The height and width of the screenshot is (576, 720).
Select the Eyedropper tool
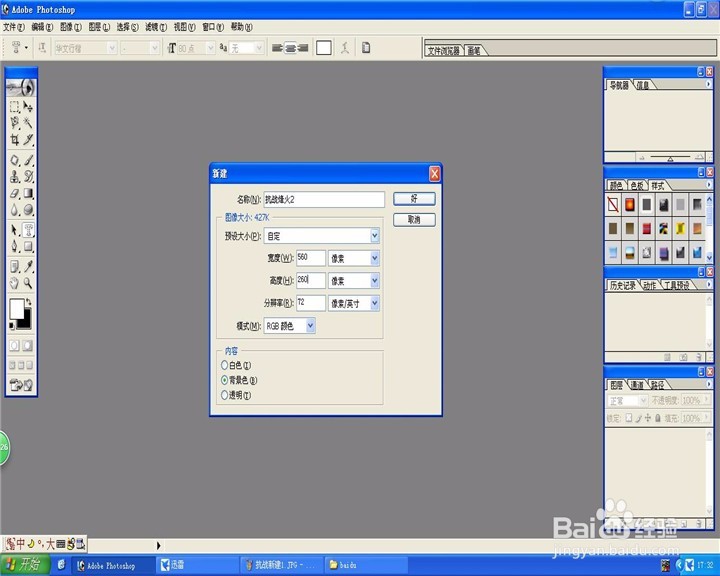click(28, 266)
